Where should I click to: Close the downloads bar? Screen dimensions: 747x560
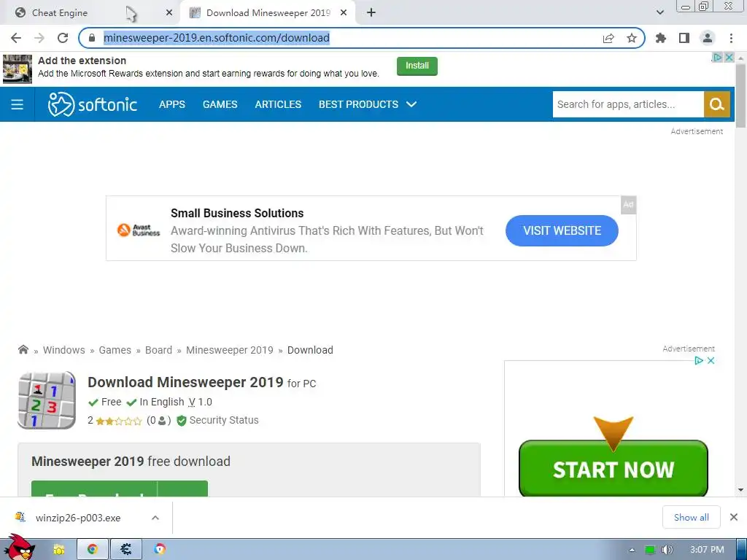pos(734,517)
